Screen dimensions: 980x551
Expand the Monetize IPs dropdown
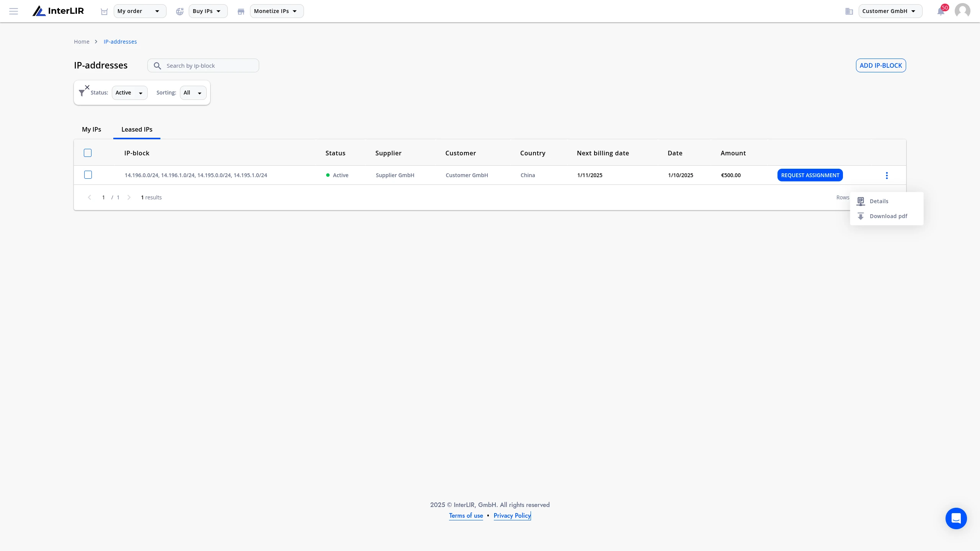[x=277, y=11]
